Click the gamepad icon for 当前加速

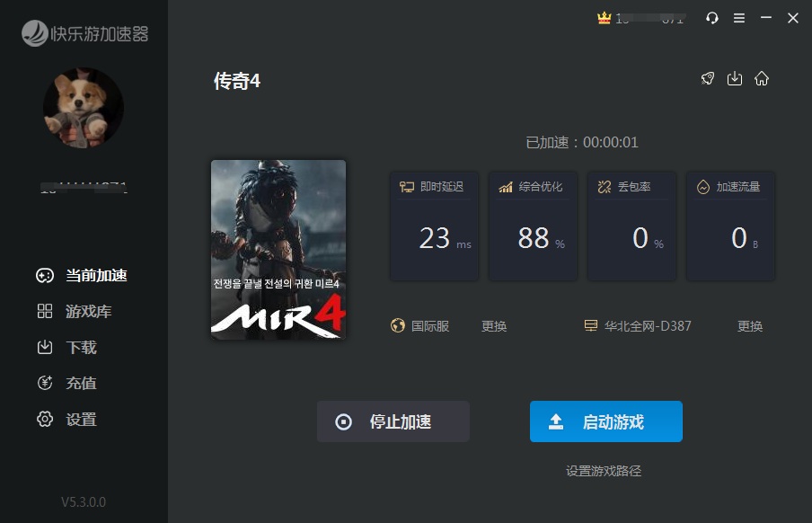coord(45,275)
